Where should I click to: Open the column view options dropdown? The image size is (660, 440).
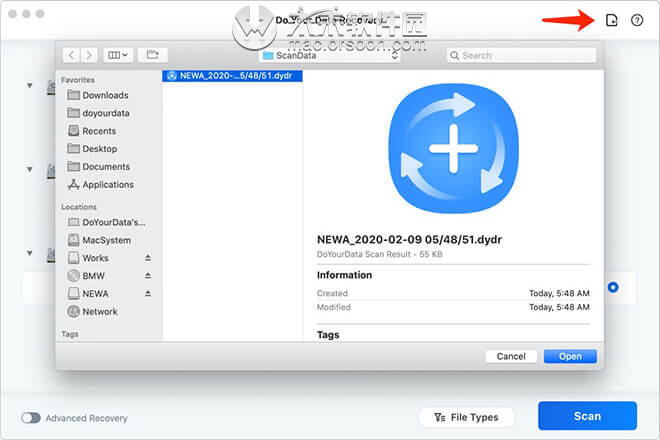tap(118, 55)
